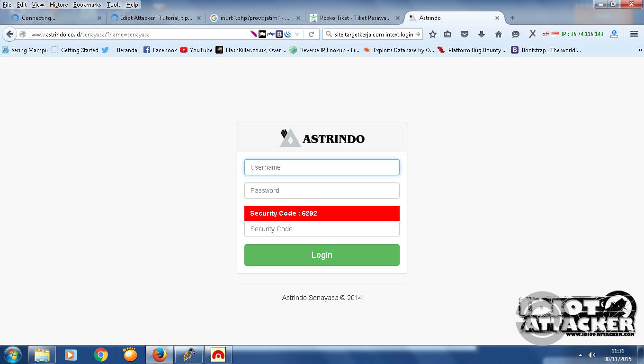Open the Tools menu
644x364 pixels.
click(x=114, y=5)
